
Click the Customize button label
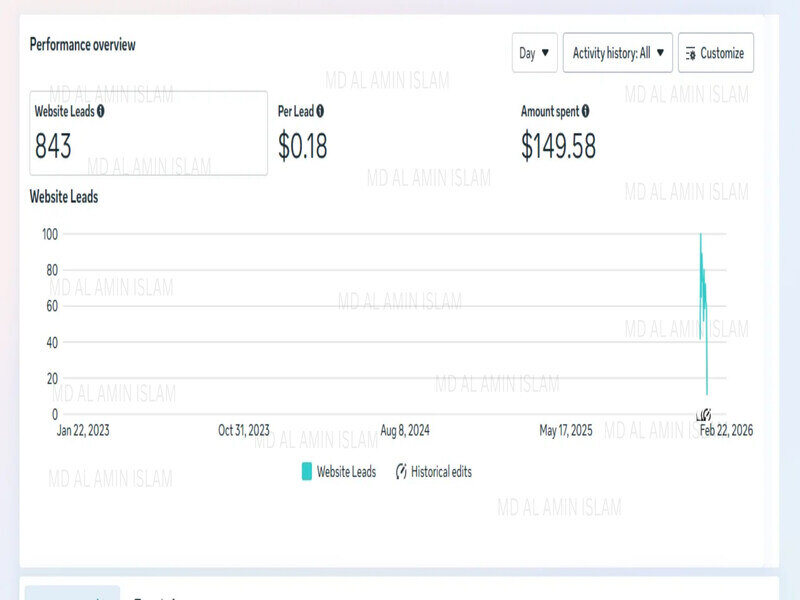point(722,53)
